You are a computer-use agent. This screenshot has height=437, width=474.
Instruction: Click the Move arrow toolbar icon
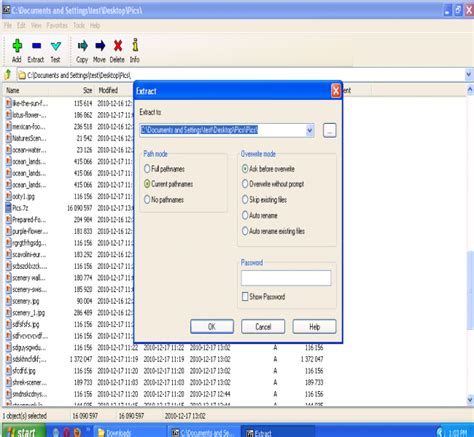[x=100, y=46]
